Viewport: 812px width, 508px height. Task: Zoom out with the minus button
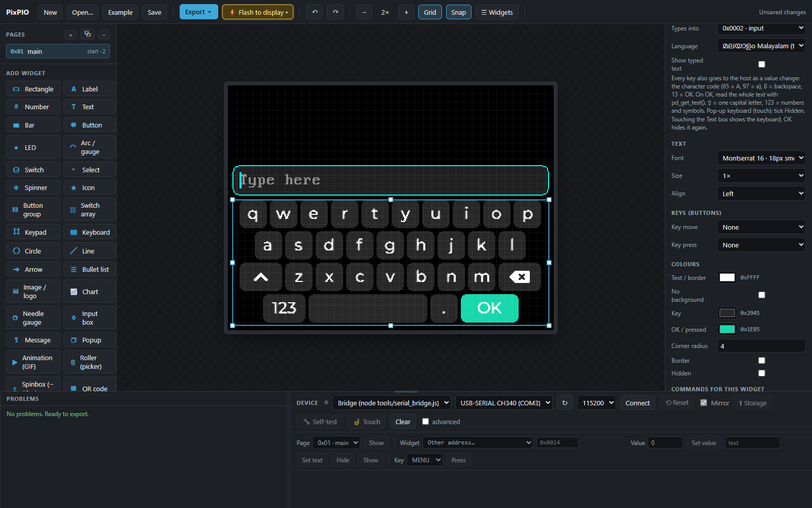tap(364, 12)
